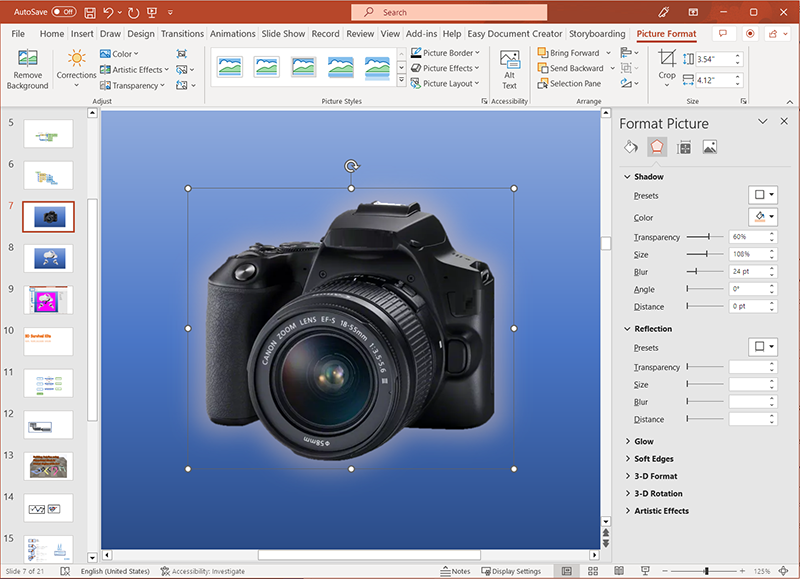Viewport: 800px width, 579px height.
Task: Close the Format Picture pane
Action: click(784, 121)
